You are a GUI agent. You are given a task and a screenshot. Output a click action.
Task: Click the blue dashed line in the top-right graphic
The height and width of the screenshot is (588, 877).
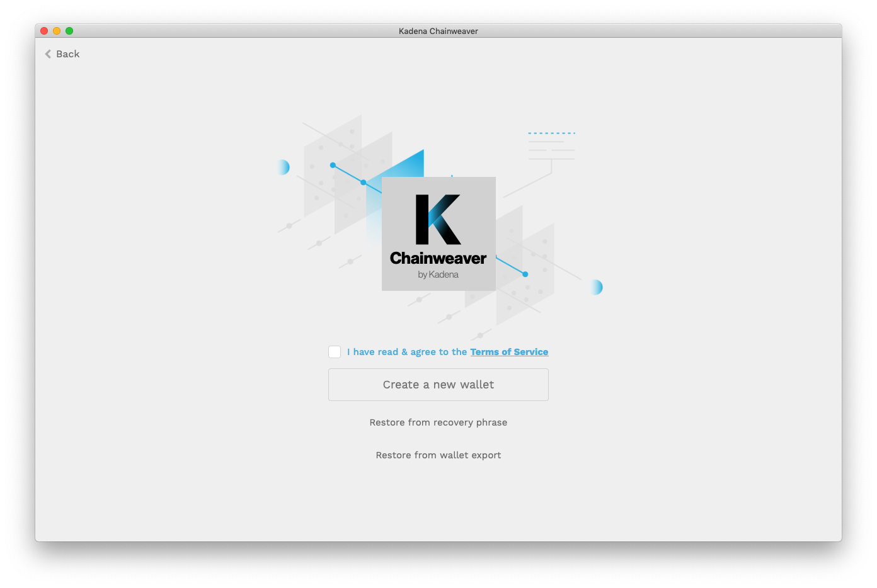tap(551, 133)
